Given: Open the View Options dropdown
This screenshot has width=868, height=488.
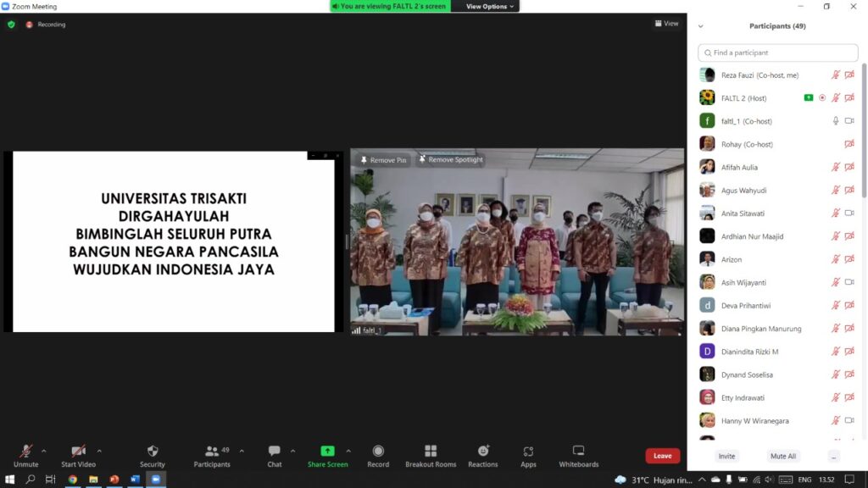Looking at the screenshot, I should click(490, 6).
